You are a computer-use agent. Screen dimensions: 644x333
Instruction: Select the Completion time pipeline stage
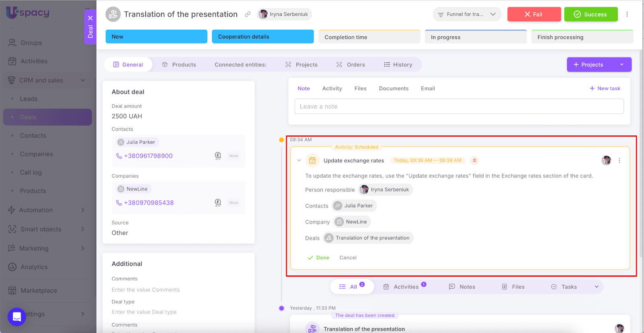369,37
